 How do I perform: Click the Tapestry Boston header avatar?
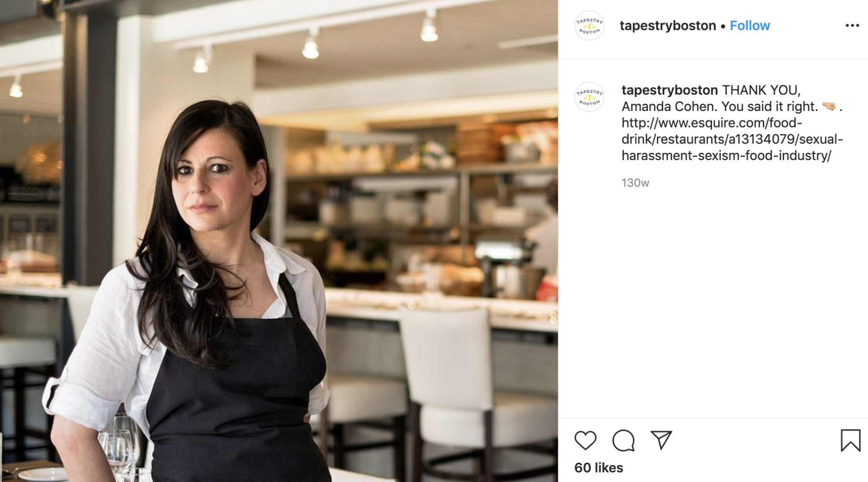pos(589,26)
